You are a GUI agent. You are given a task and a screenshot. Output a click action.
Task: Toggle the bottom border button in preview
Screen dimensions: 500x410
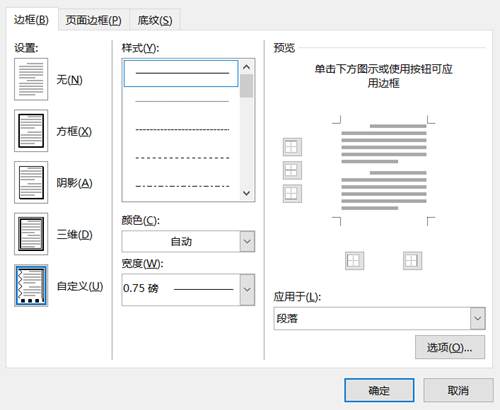[x=292, y=194]
